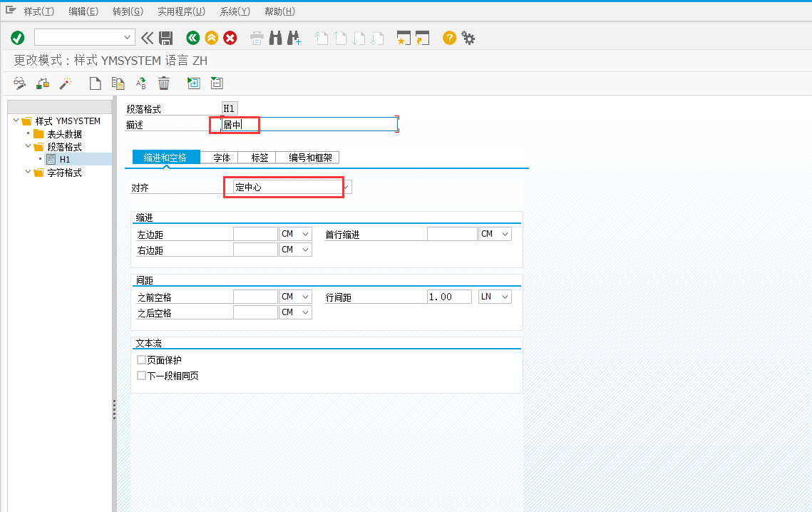Rename the node via A-B icon
Viewport: 812px width, 512px height.
coord(140,83)
